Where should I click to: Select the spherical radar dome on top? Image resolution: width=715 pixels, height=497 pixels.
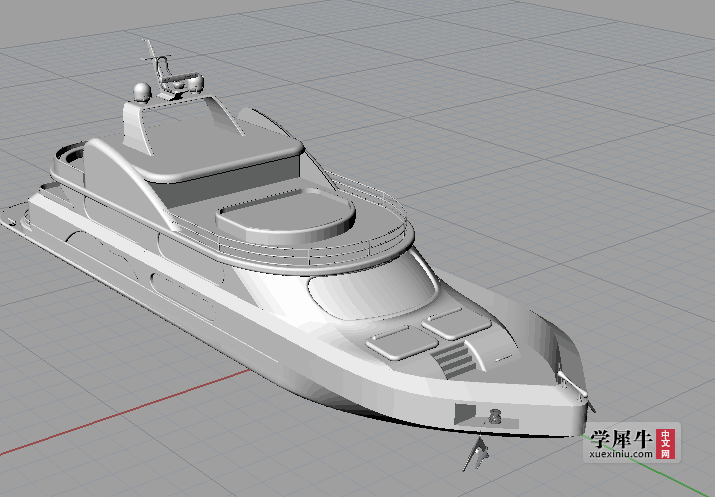tap(142, 93)
